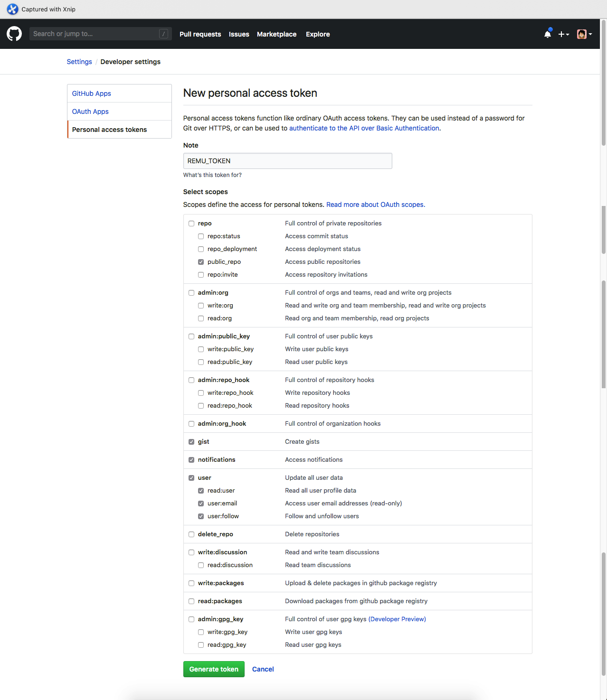607x700 pixels.
Task: Select OAuth Apps in the sidebar
Action: click(x=119, y=112)
